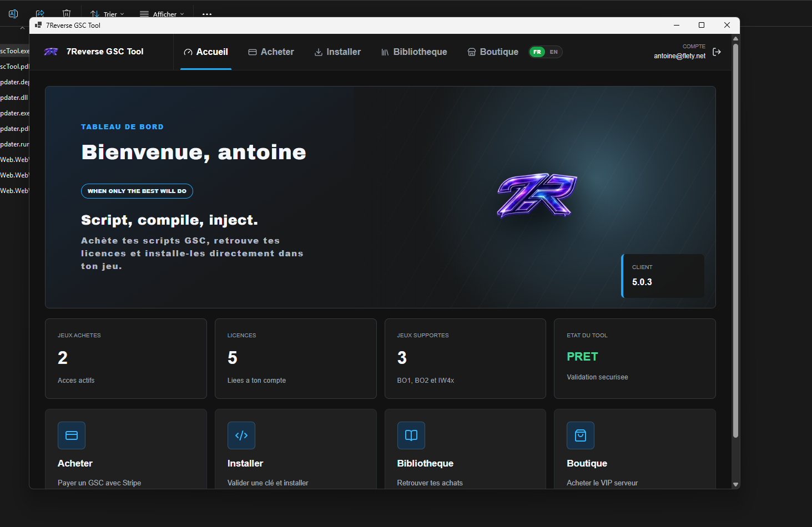Image resolution: width=812 pixels, height=527 pixels.
Task: Click the shopping bag icon on the Boutique card
Action: tap(581, 435)
